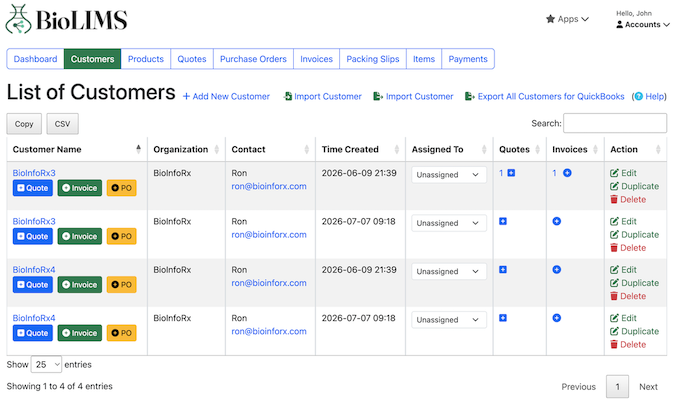The image size is (677, 400).
Task: Sort by Quotes column header
Action: click(x=519, y=149)
